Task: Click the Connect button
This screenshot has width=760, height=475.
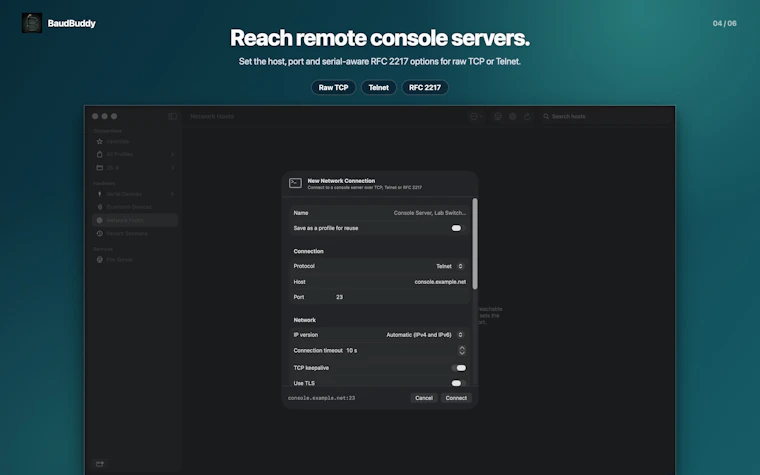Action: (456, 398)
